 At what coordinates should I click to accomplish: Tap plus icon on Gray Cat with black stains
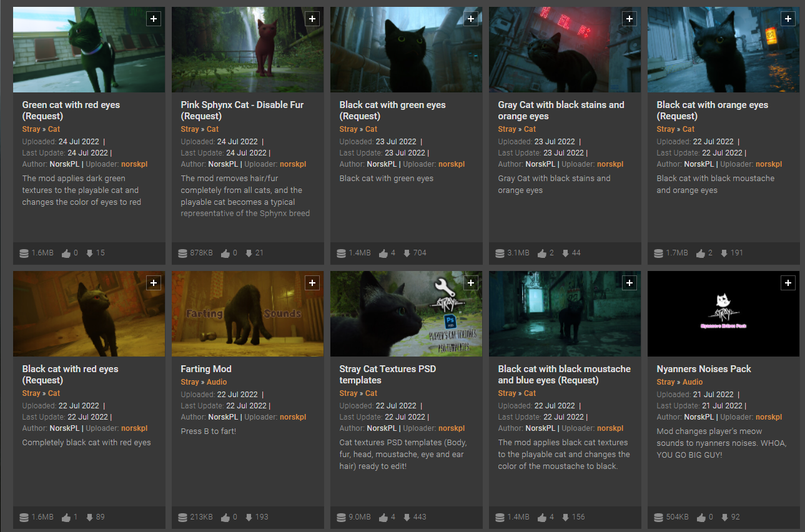point(630,19)
